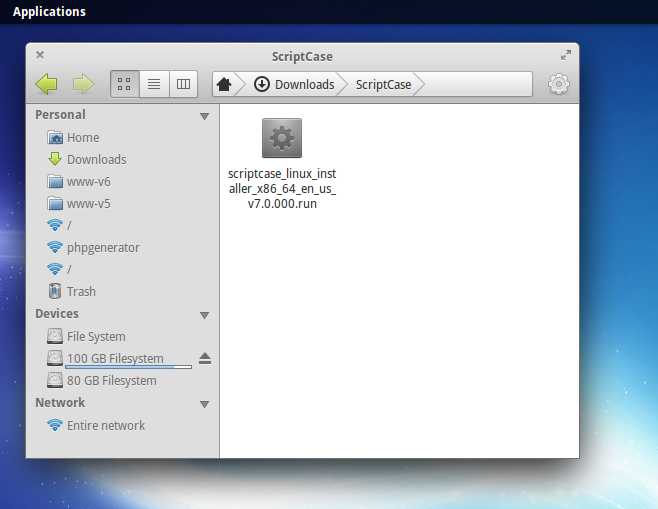This screenshot has width=658, height=509.
Task: Go back with the left green arrow
Action: (47, 84)
